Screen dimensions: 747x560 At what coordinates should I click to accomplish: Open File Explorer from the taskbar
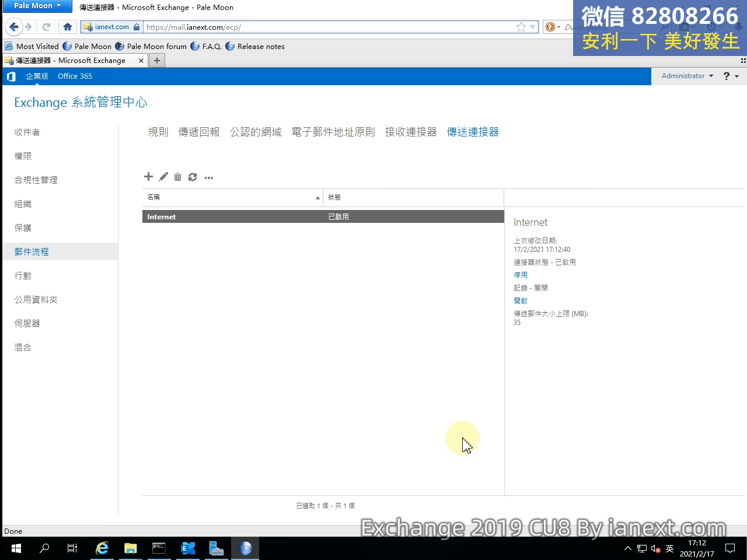tap(131, 548)
